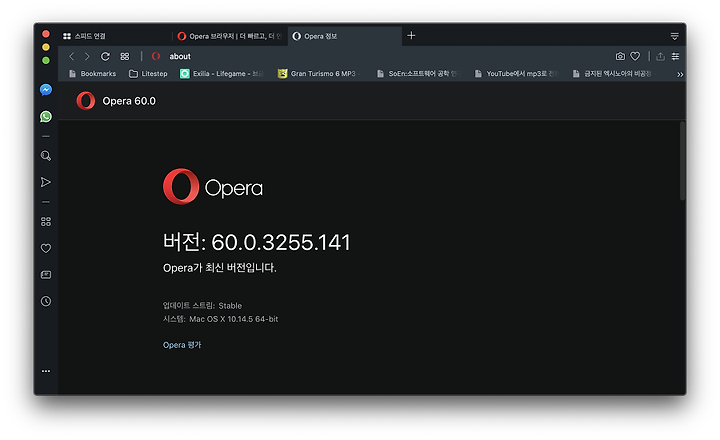Open the Litestep bookmarks folder

[x=148, y=74]
